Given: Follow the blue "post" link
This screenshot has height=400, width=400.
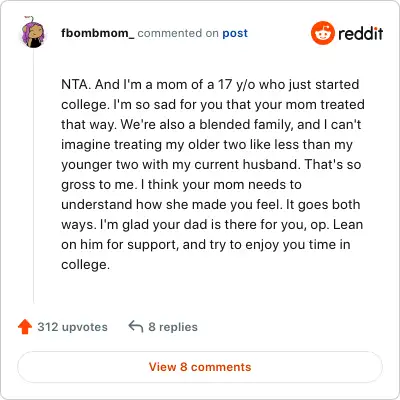Looking at the screenshot, I should (235, 34).
